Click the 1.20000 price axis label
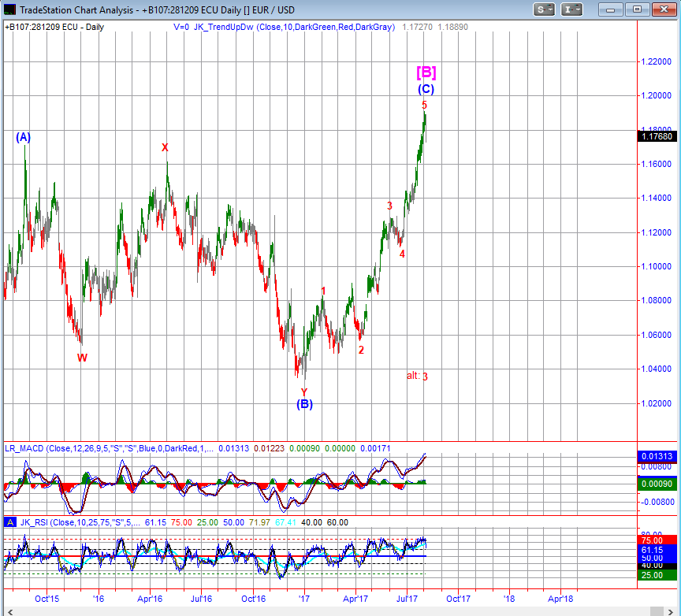 (657, 95)
